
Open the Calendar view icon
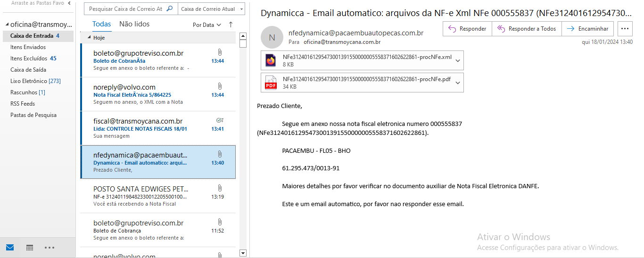[x=30, y=248]
